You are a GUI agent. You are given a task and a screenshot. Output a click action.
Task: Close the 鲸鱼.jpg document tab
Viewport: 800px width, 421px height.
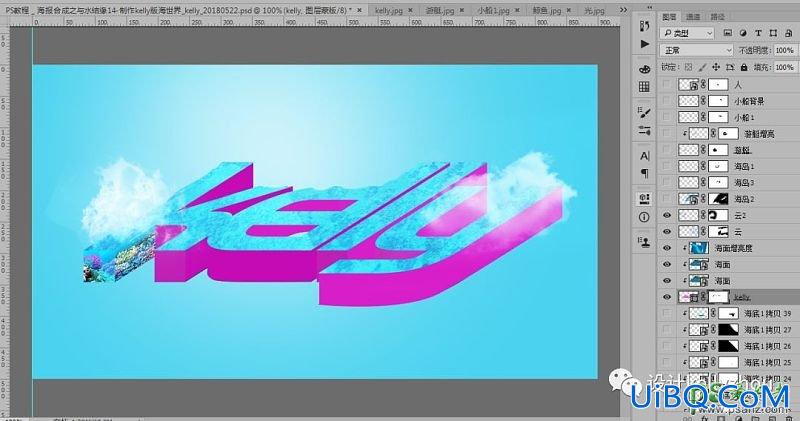568,10
